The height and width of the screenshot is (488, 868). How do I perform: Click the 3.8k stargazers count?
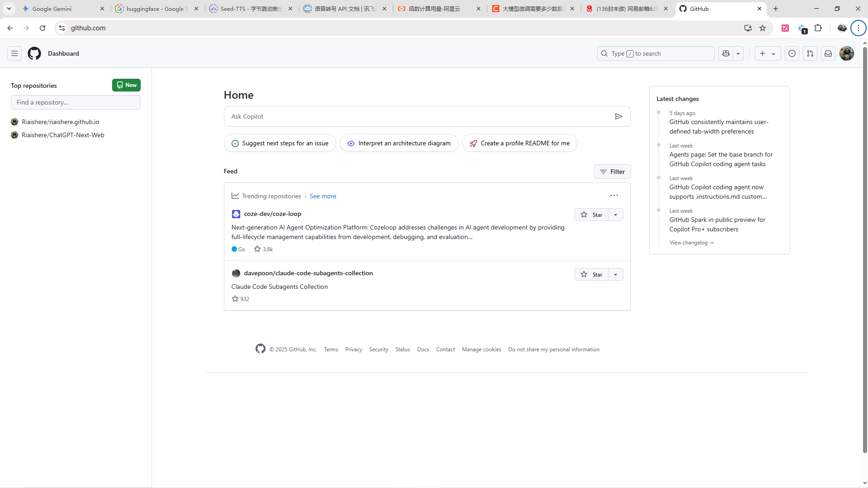click(x=264, y=249)
